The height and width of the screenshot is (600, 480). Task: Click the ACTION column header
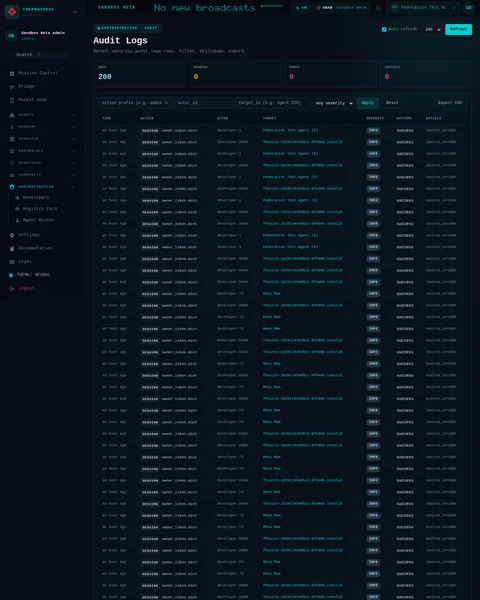pyautogui.click(x=147, y=118)
